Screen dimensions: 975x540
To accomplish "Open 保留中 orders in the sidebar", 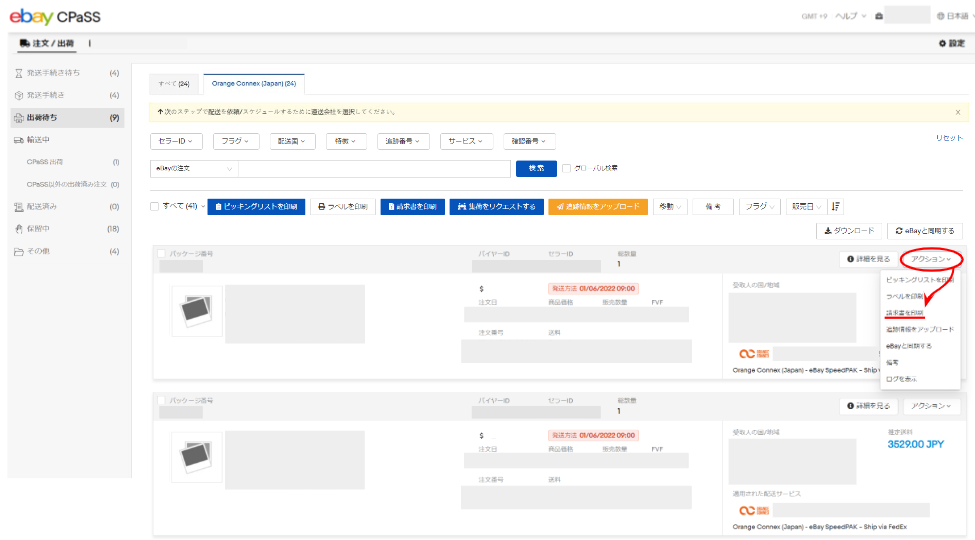I will 40,229.
